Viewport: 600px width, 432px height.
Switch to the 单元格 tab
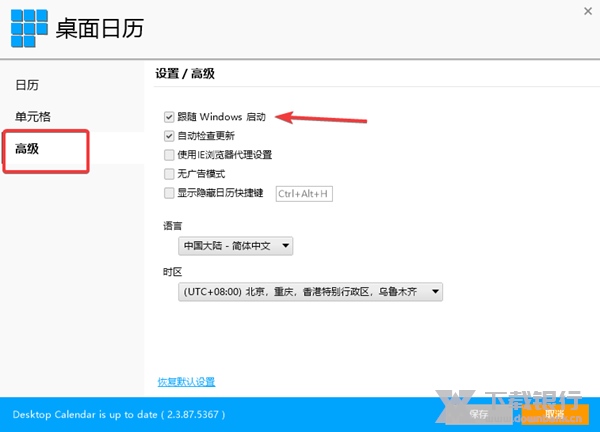32,117
